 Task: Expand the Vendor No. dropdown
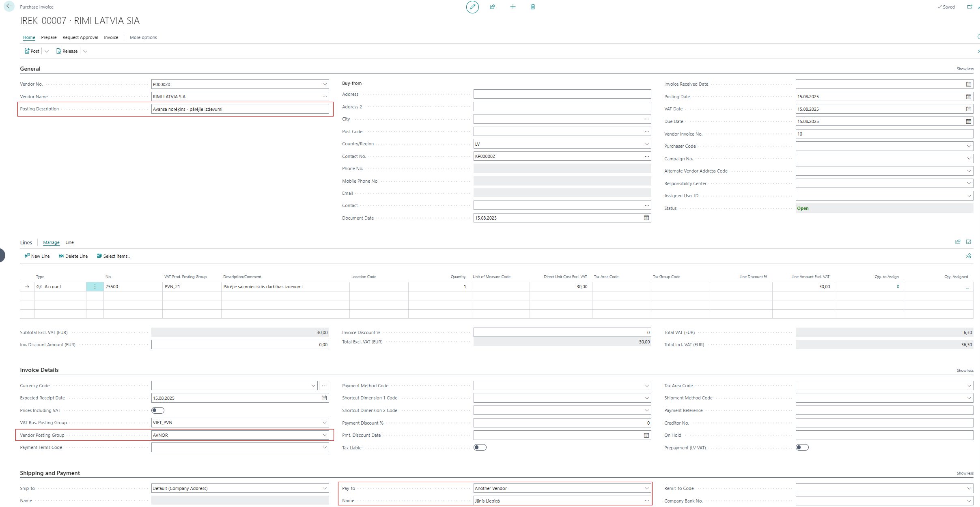[325, 84]
